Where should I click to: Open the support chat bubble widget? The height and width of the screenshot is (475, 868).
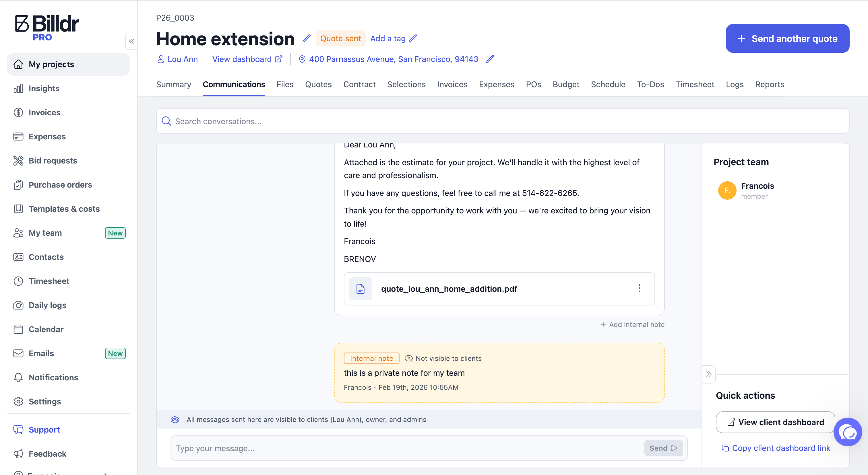click(847, 432)
